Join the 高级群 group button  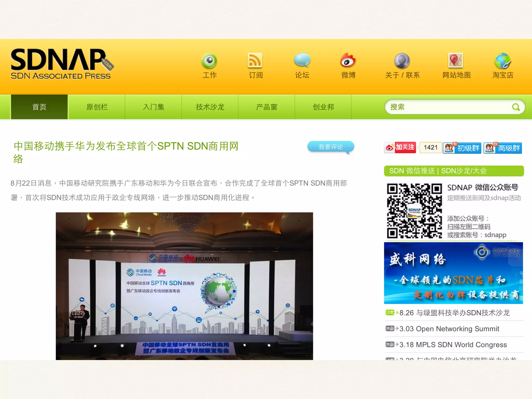pos(503,148)
